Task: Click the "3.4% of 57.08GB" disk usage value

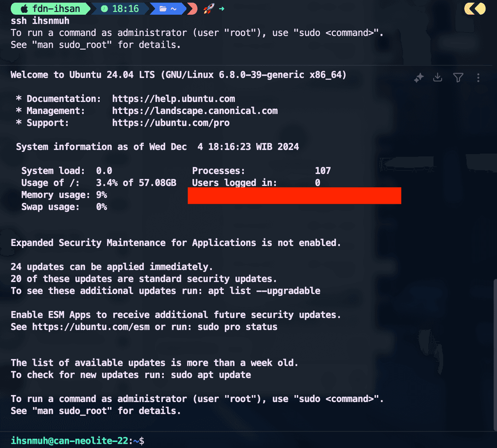Action: tap(136, 183)
